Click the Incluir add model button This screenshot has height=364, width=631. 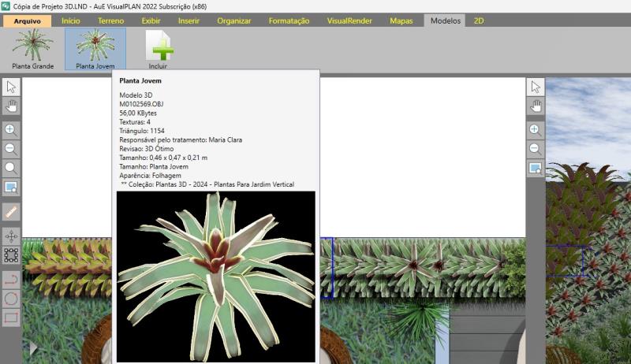click(x=159, y=49)
